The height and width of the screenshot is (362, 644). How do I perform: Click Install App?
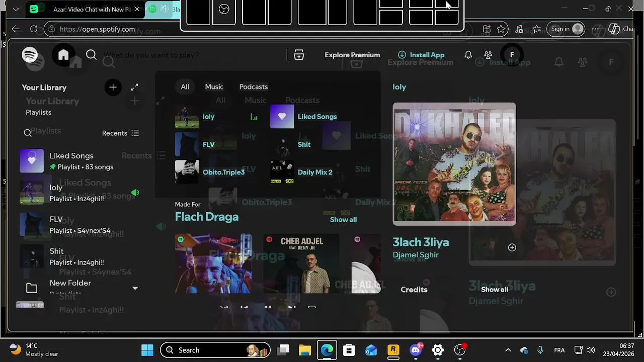[x=421, y=55]
